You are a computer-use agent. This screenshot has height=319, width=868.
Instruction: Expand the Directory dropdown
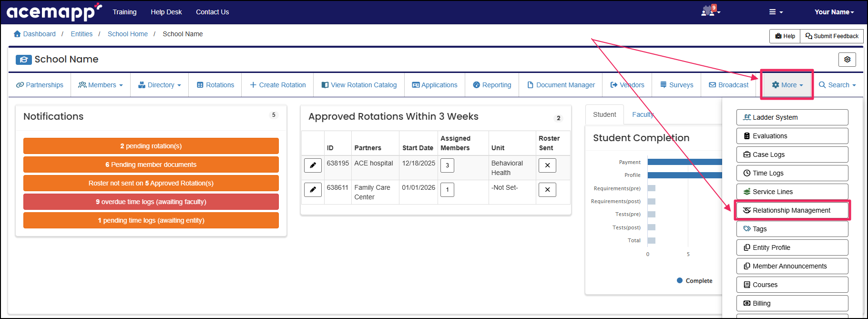[x=160, y=85]
